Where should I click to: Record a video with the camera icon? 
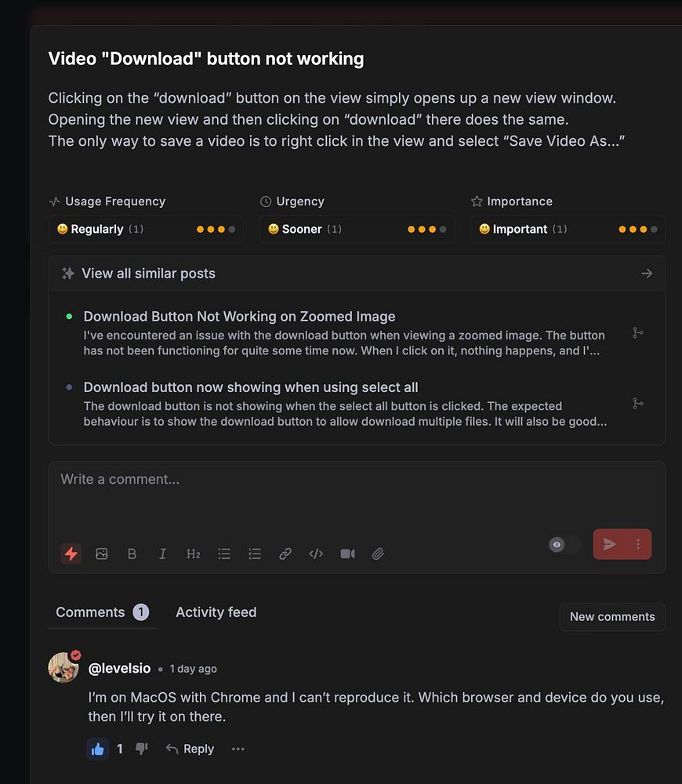[347, 554]
